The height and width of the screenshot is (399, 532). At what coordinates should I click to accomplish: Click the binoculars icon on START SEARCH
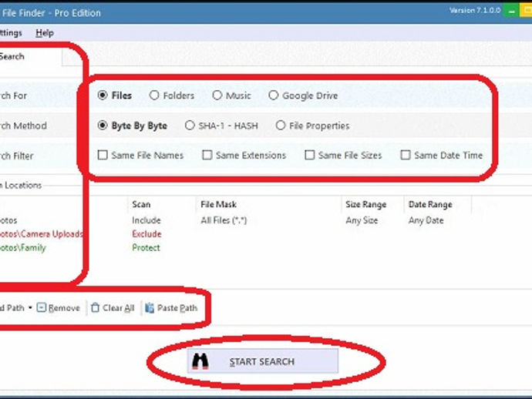pyautogui.click(x=200, y=361)
